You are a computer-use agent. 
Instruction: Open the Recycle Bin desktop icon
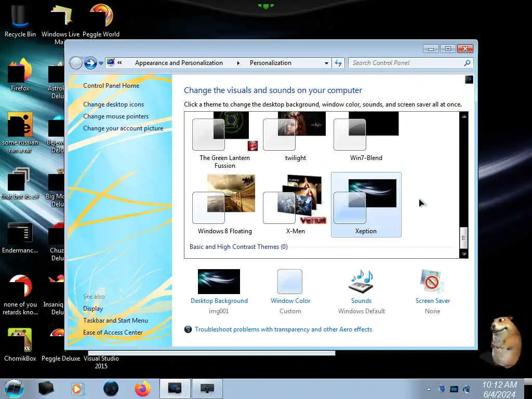click(20, 20)
